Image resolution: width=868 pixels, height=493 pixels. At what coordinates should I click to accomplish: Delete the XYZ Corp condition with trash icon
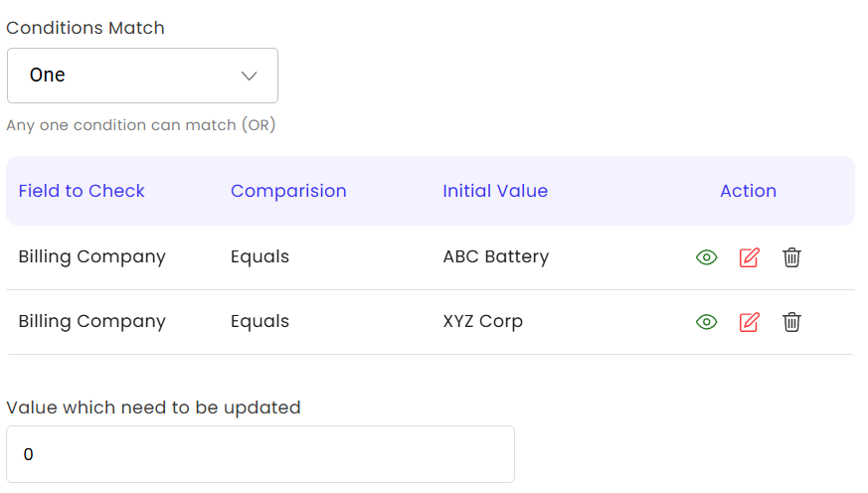pyautogui.click(x=791, y=322)
